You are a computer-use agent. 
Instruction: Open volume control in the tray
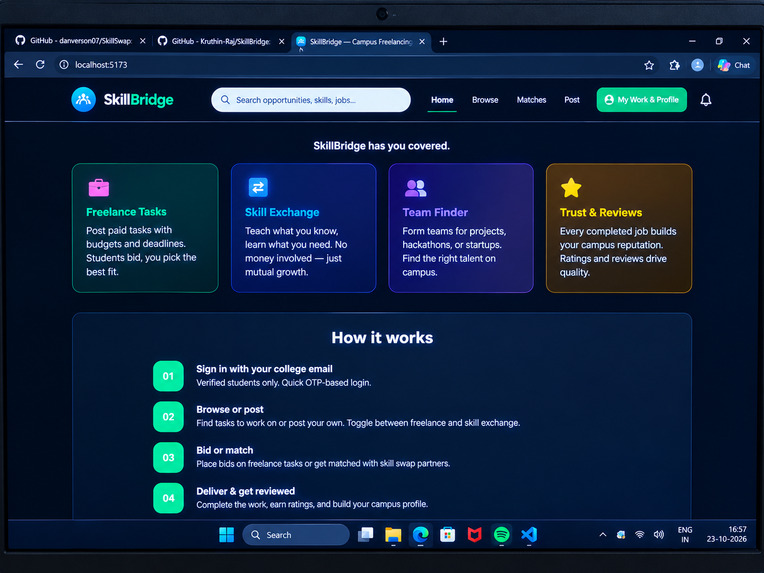659,535
